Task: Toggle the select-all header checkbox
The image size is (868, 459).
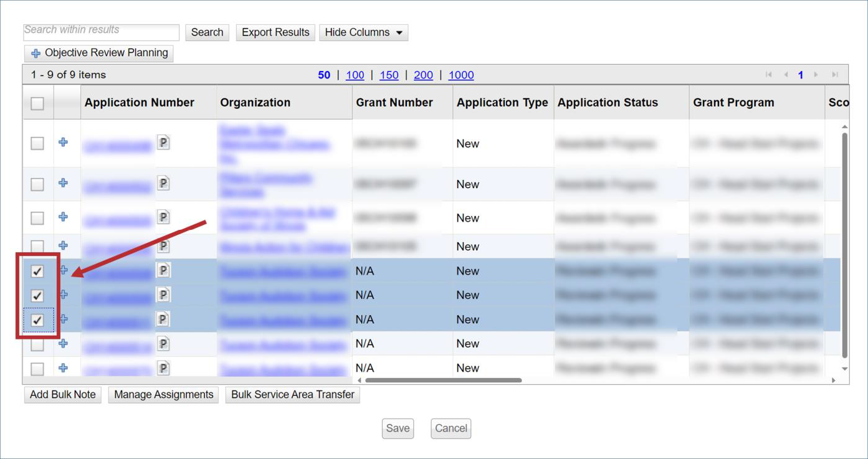Action: point(37,103)
